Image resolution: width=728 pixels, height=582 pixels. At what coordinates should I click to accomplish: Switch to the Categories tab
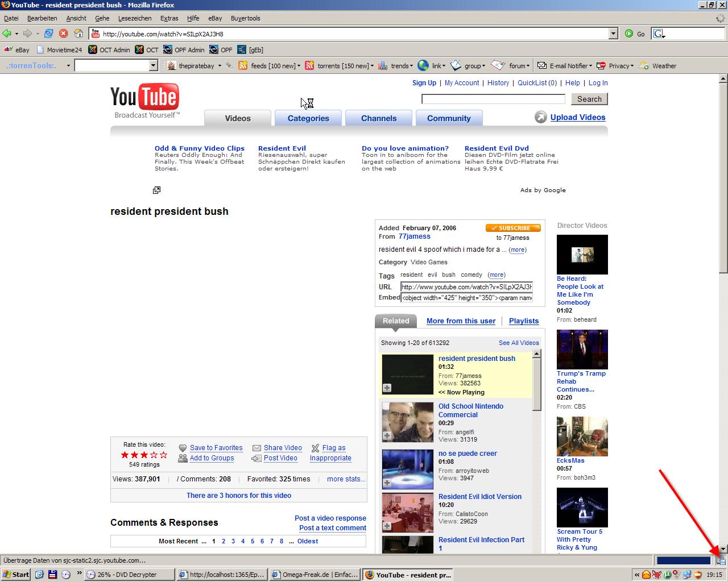coord(308,118)
